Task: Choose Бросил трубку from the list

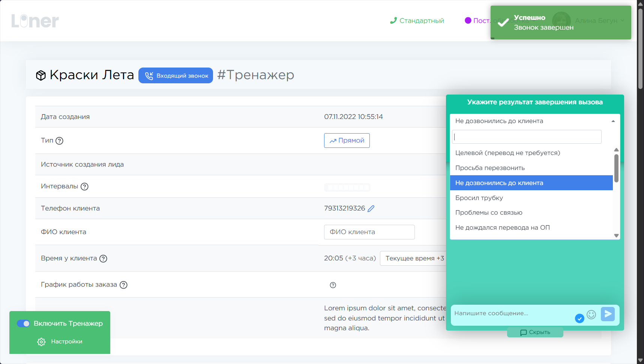Action: [479, 198]
